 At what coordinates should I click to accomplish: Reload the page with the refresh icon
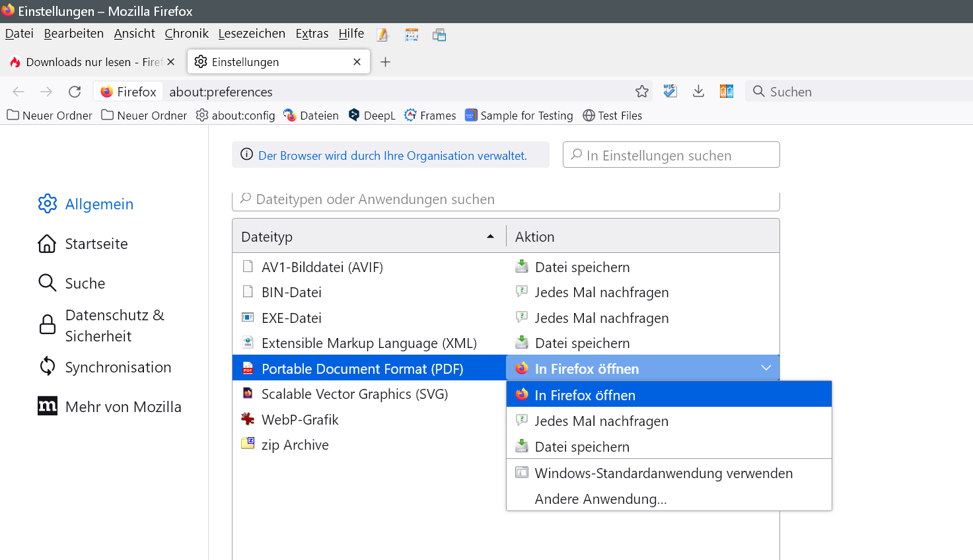click(75, 92)
